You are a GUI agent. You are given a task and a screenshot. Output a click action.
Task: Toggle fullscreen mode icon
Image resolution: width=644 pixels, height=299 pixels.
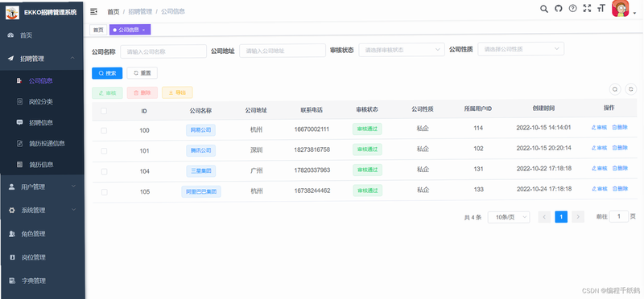[x=587, y=8]
